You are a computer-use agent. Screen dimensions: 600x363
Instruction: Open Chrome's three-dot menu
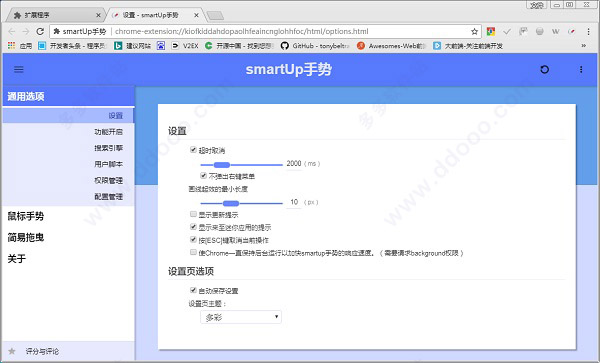pos(589,31)
